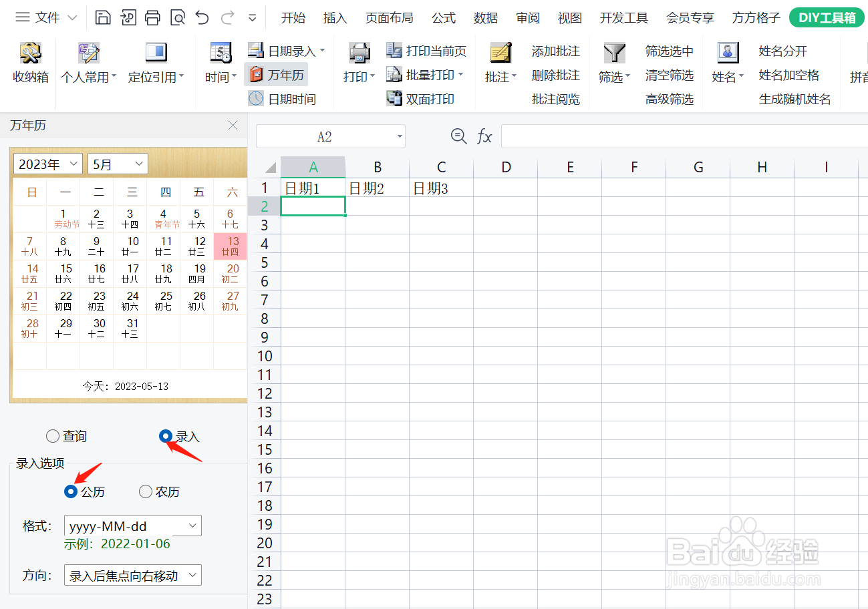Click in the formula bar input
Screen dimensions: 868x609
click(x=684, y=136)
